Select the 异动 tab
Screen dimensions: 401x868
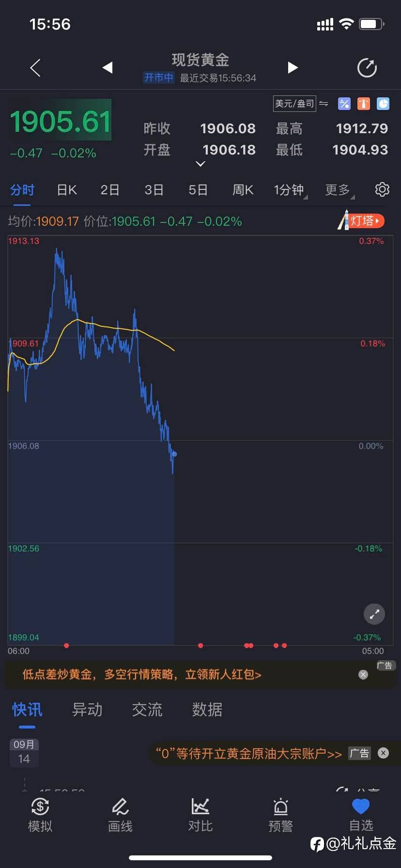(87, 710)
